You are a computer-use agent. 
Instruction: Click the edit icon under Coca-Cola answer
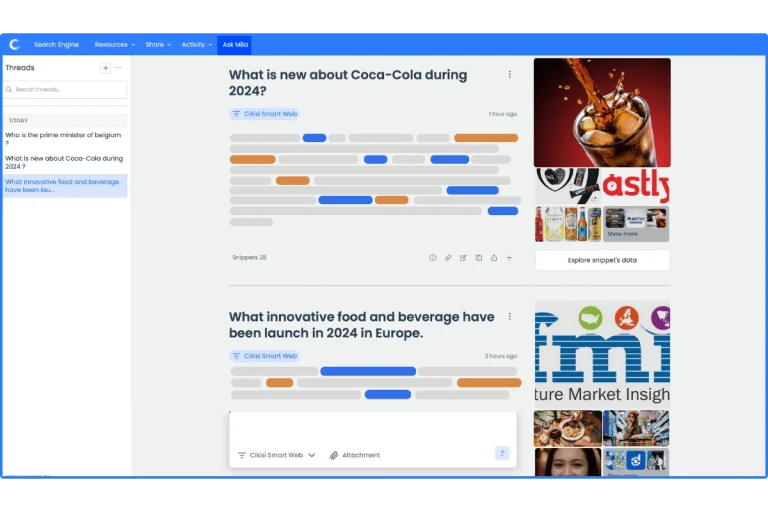coord(463,258)
